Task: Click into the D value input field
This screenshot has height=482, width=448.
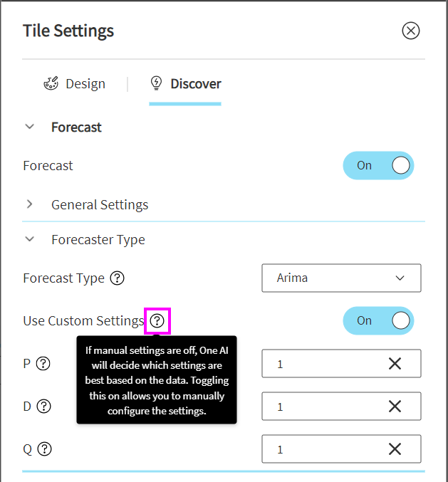Action: pos(321,407)
